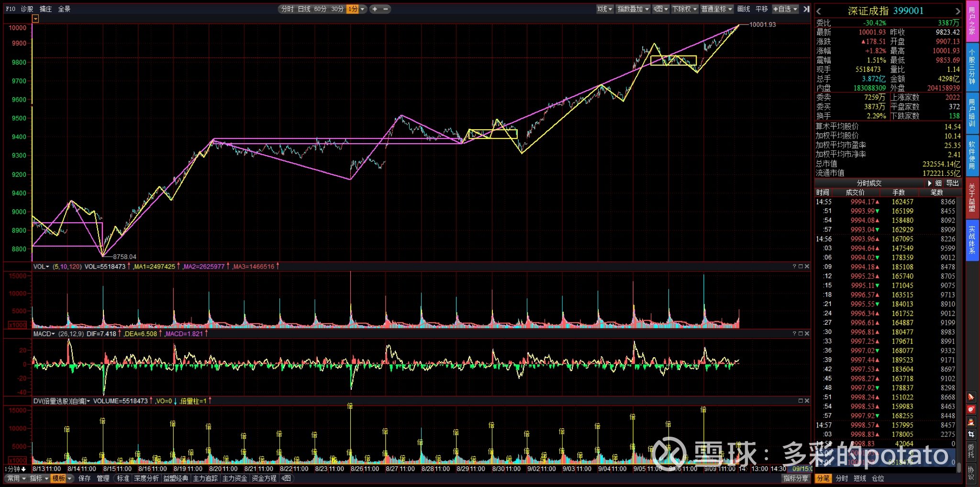Select the 分时 intraday view
The width and height of the screenshot is (980, 487).
(288, 9)
